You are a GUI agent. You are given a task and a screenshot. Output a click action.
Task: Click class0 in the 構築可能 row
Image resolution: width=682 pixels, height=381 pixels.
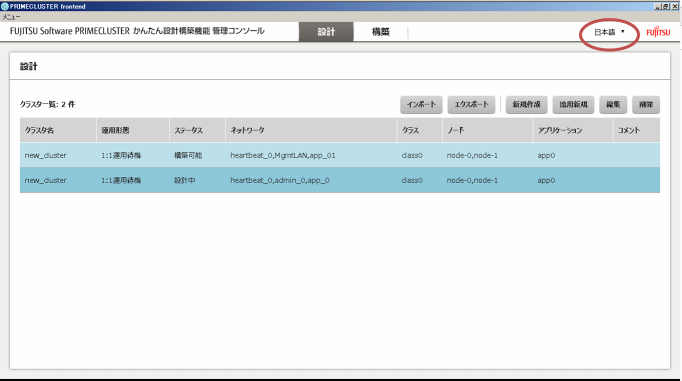point(412,155)
